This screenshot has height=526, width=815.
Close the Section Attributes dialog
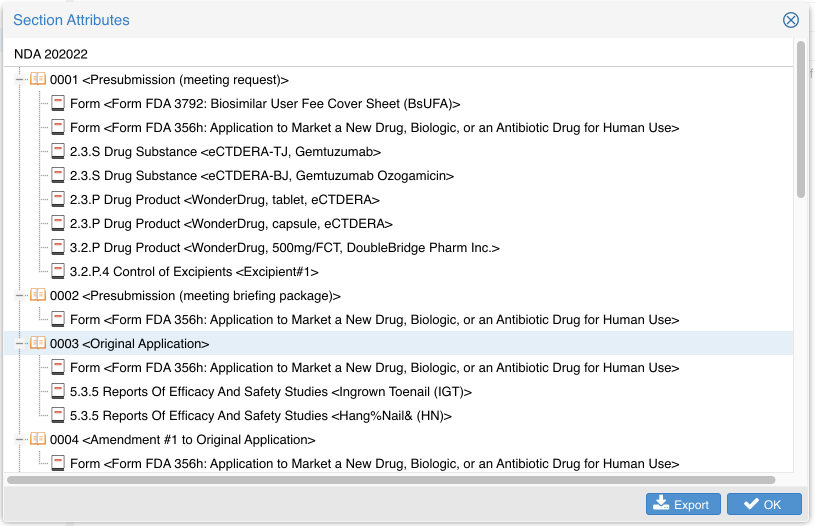[x=790, y=20]
